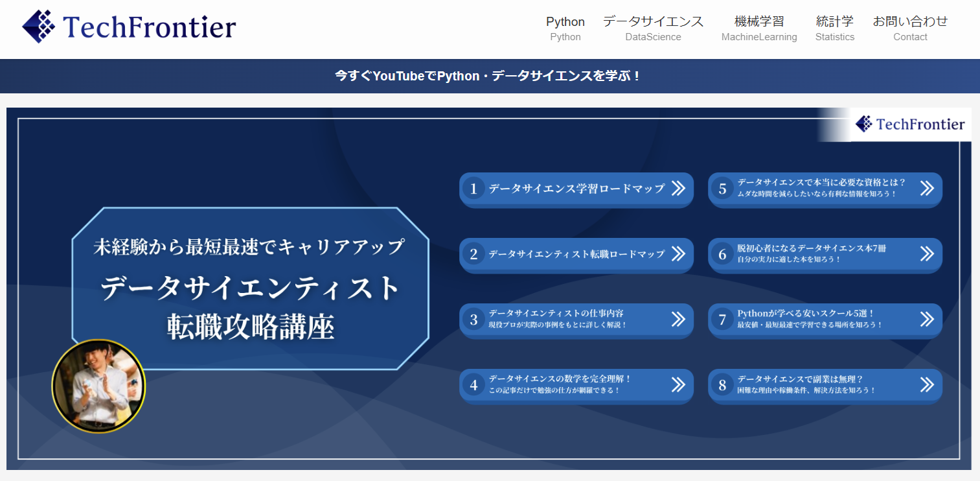This screenshot has height=481, width=980.
Task: Click double-chevron on 学習ロードマップ item
Action: click(678, 188)
